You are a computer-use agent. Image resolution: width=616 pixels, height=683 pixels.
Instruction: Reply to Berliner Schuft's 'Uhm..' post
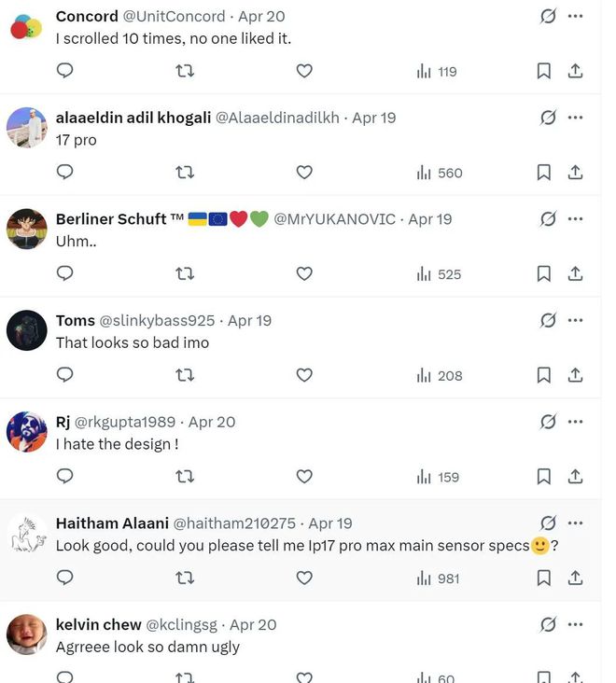(x=65, y=273)
